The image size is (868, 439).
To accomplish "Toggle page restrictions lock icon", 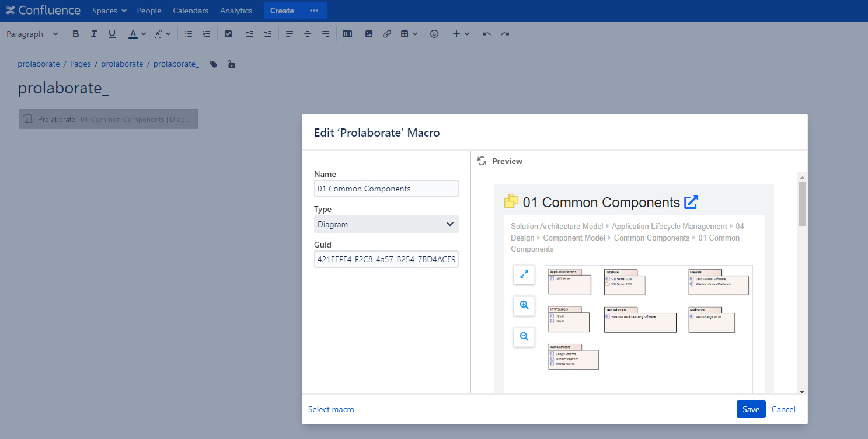I will coord(232,64).
